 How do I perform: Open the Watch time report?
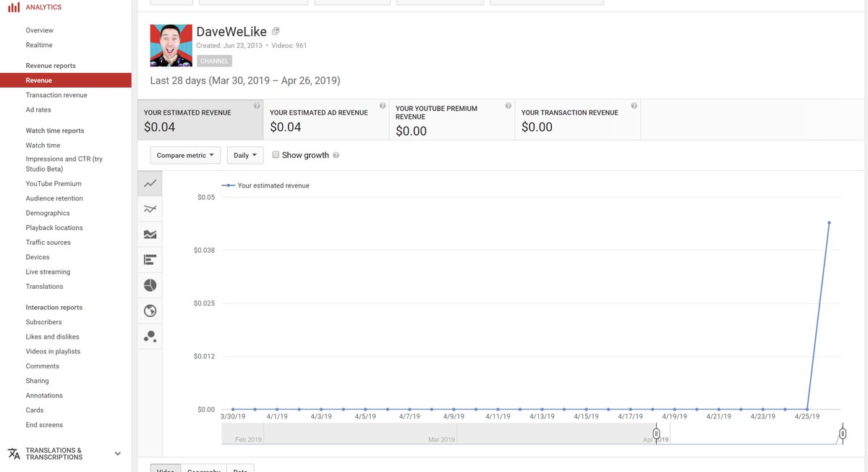(x=43, y=146)
